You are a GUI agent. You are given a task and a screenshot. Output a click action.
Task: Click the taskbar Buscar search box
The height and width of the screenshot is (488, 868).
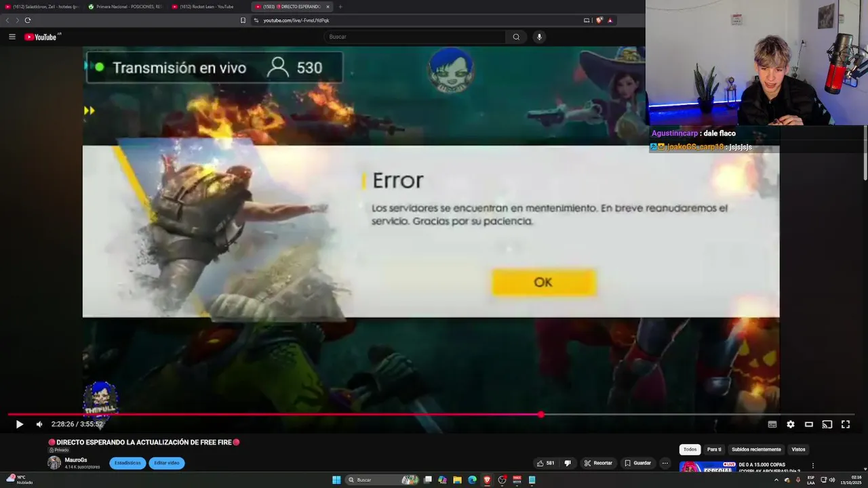(383, 480)
